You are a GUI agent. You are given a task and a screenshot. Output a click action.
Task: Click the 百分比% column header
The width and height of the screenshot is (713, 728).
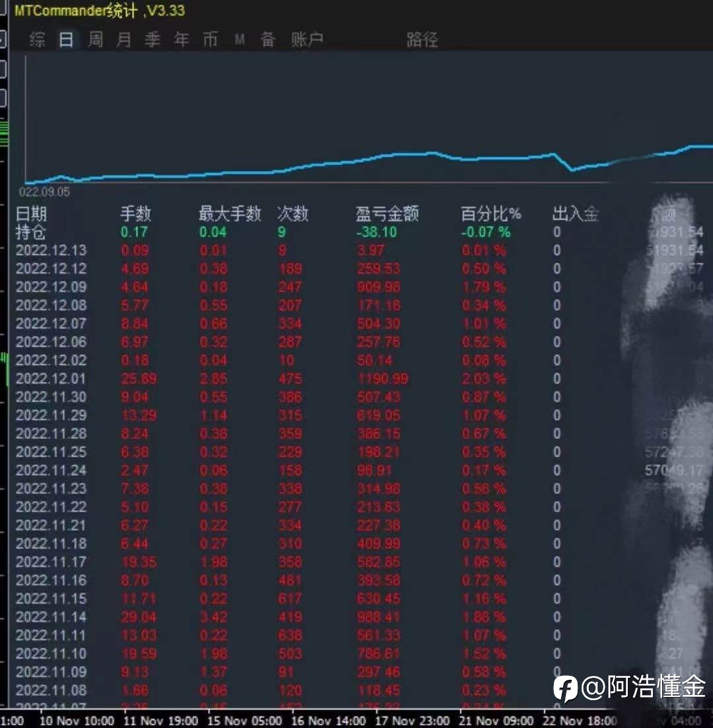(491, 214)
